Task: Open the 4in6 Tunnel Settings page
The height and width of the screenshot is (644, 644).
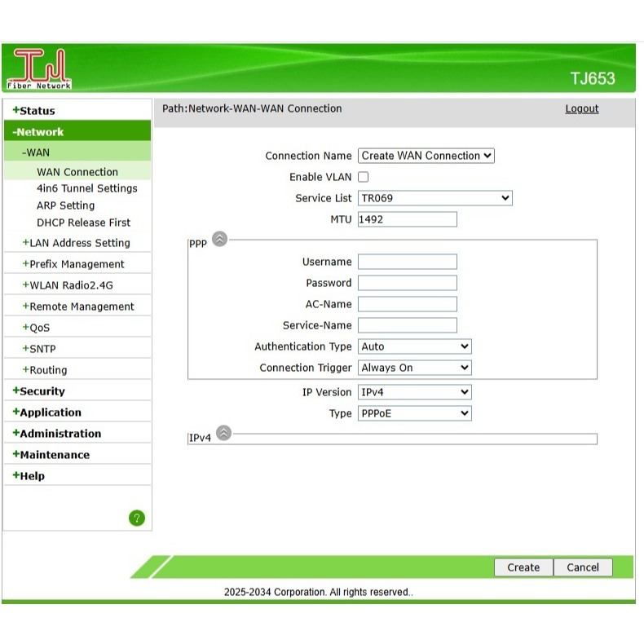Action: click(x=86, y=188)
